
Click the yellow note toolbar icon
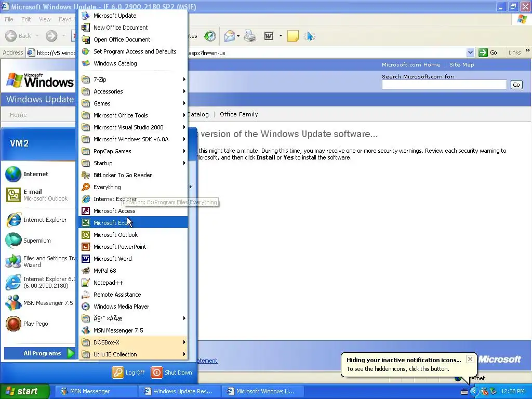293,36
